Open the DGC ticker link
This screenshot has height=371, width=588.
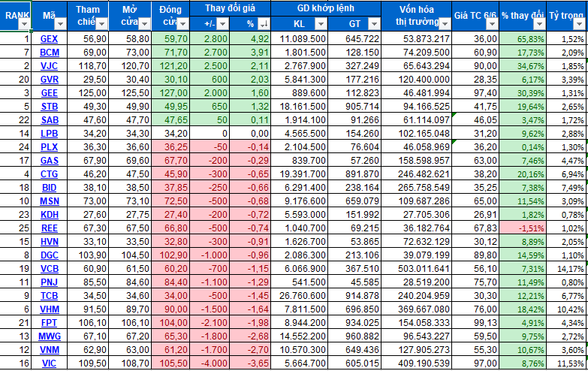pyautogui.click(x=49, y=255)
